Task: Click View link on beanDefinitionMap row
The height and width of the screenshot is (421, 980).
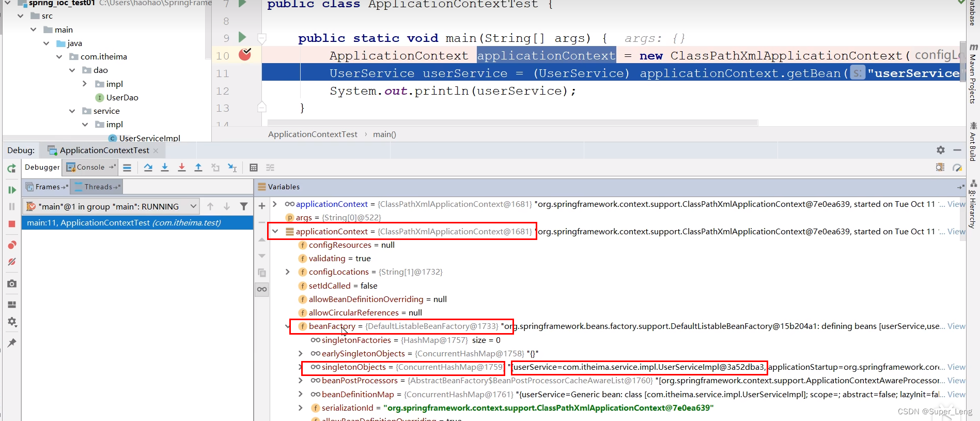Action: [956, 394]
